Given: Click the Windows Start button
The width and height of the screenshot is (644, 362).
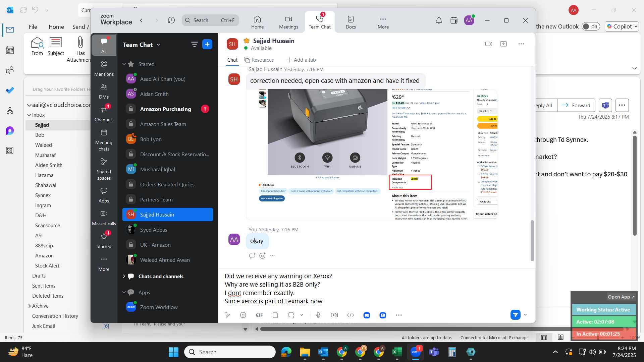Looking at the screenshot, I should (x=173, y=352).
